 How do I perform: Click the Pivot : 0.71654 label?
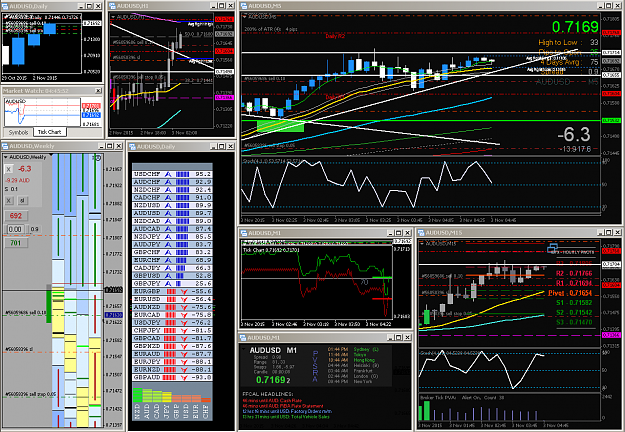tap(570, 293)
